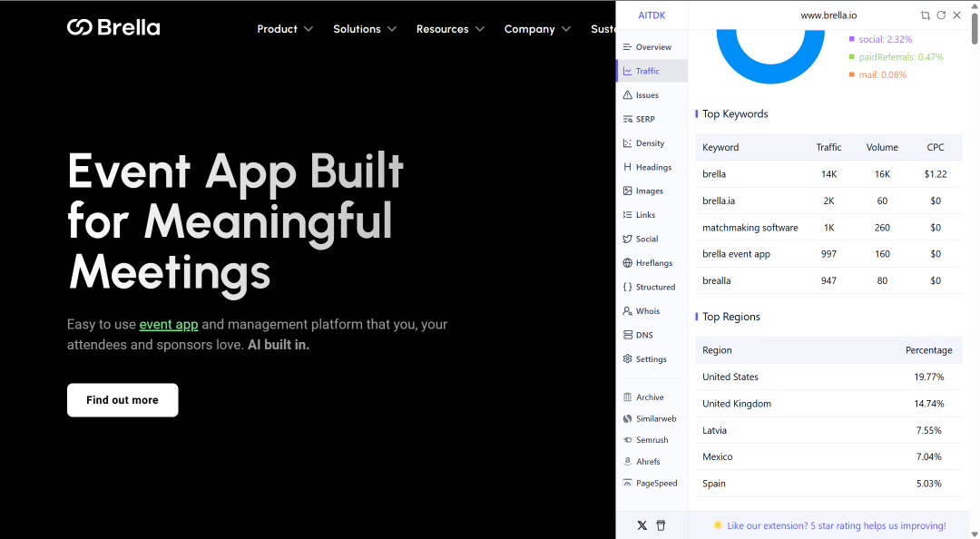The height and width of the screenshot is (539, 980).
Task: Click the $1.22 CPC value
Action: pos(935,174)
